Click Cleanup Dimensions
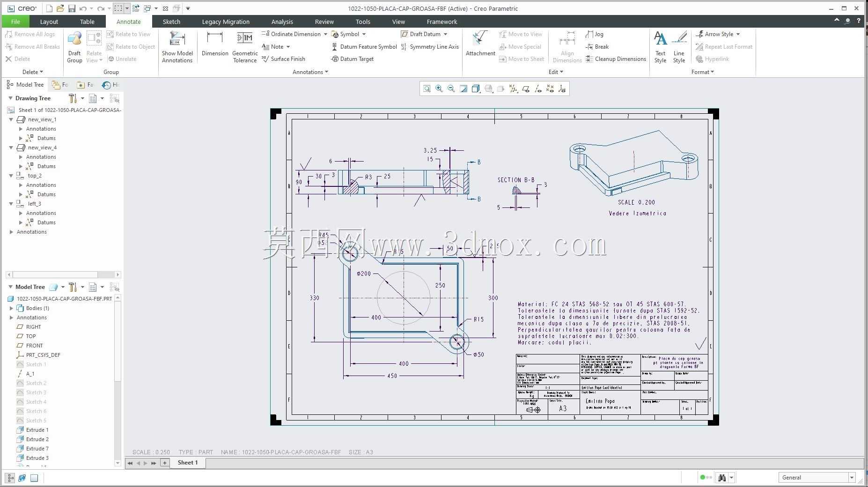868x487 pixels. pos(616,59)
